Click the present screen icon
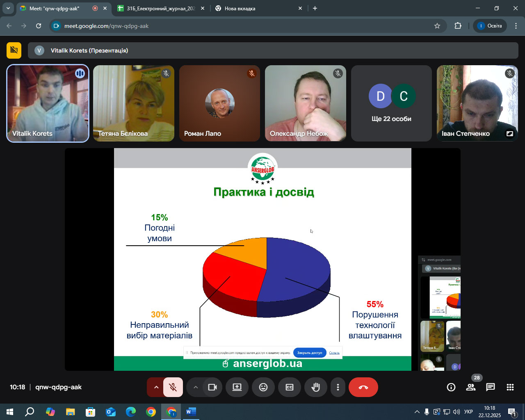 pos(237,387)
